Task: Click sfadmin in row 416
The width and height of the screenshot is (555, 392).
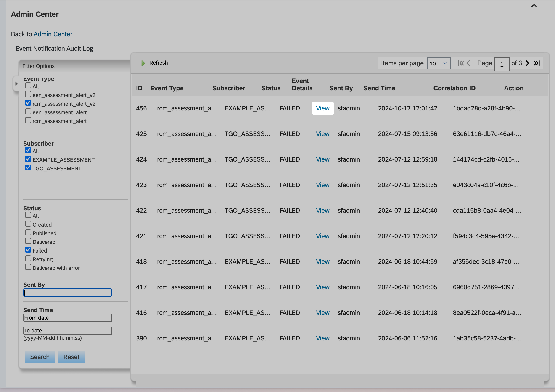Action: tap(349, 313)
